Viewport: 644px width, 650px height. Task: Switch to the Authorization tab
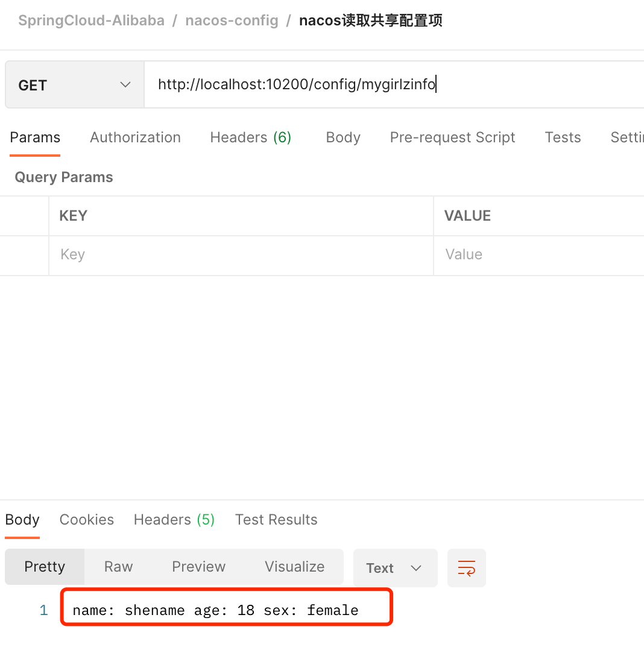tap(135, 137)
